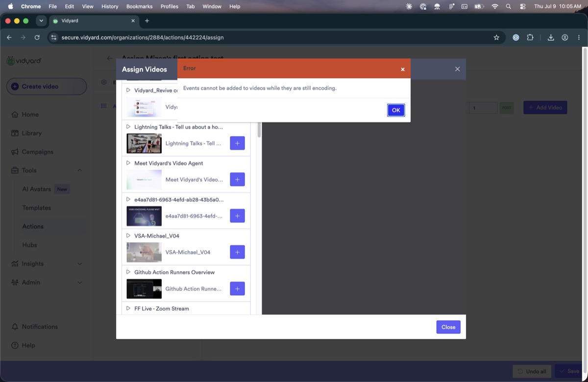Expand Meet Vidyard's Video Agent triangle
The image size is (588, 382).
128,163
